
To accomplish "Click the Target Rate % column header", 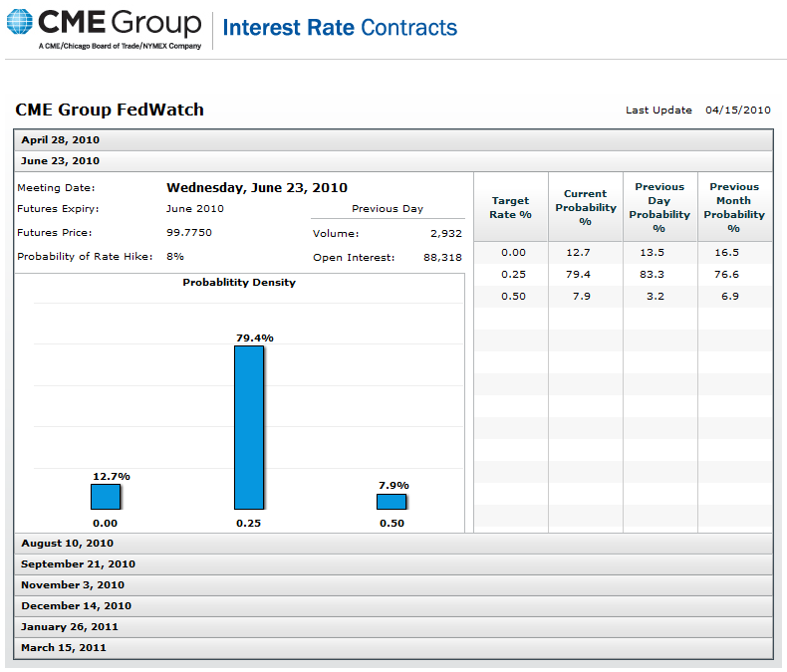I will pyautogui.click(x=510, y=208).
